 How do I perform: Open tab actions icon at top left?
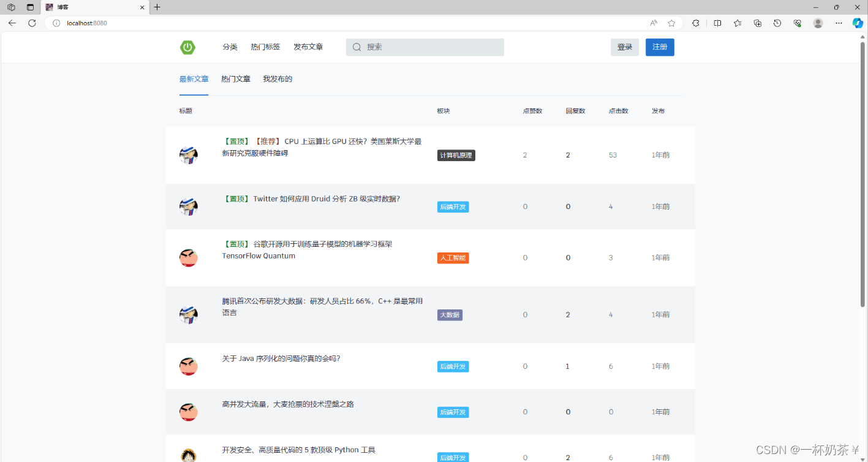(30, 7)
